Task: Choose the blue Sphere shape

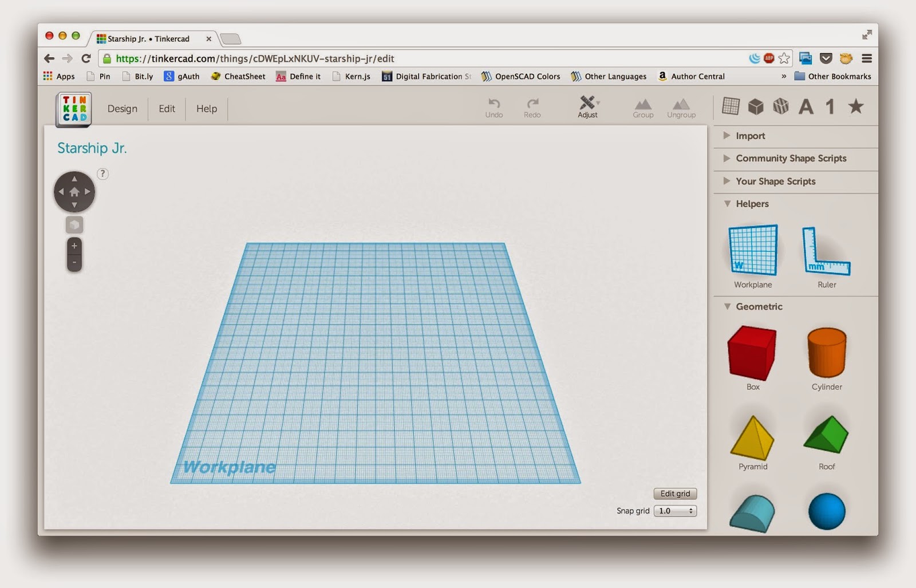Action: coord(827,511)
